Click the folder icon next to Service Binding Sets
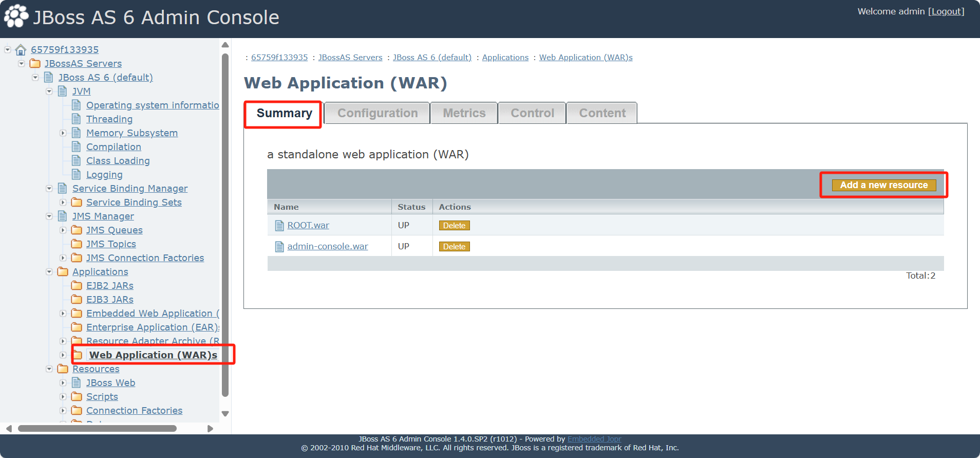 pos(77,203)
